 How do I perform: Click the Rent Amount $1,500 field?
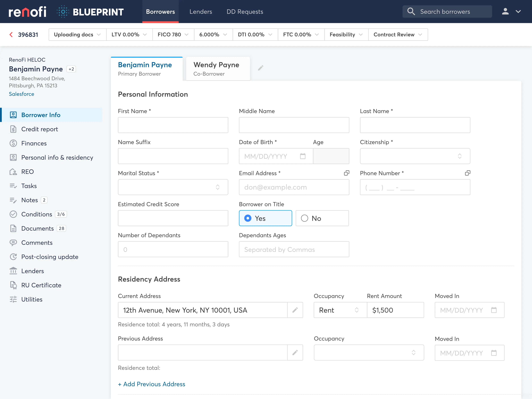[x=395, y=310]
